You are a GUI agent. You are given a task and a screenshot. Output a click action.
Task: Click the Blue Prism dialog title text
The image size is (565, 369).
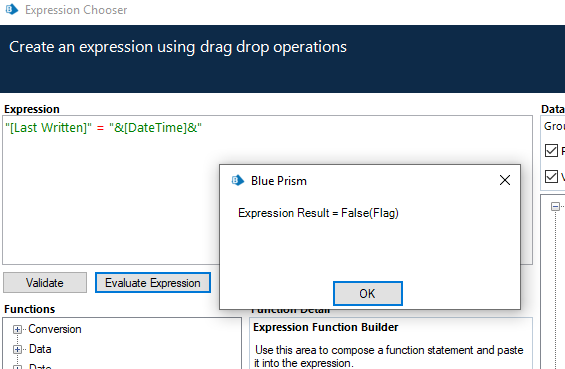(279, 181)
